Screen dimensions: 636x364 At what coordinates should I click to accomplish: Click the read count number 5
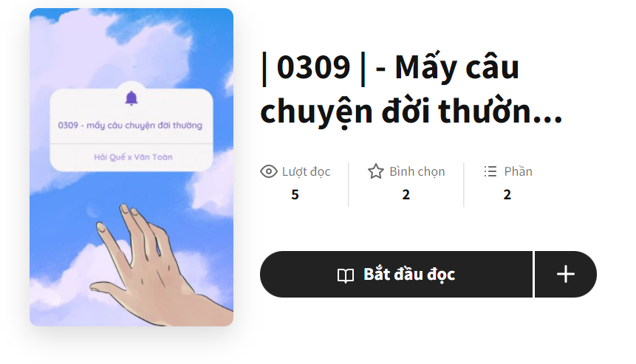pyautogui.click(x=295, y=195)
